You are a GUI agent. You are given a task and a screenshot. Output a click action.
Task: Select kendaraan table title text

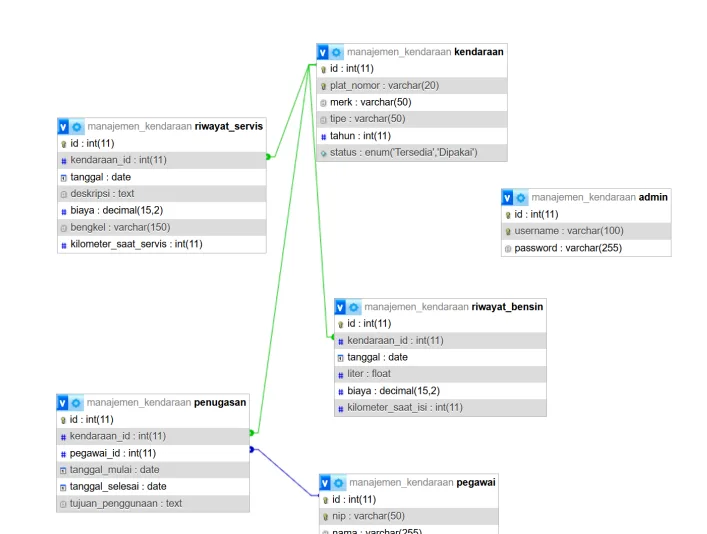(x=478, y=52)
